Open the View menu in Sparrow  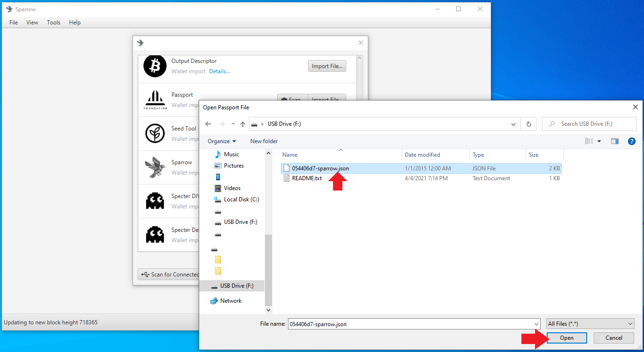click(32, 23)
